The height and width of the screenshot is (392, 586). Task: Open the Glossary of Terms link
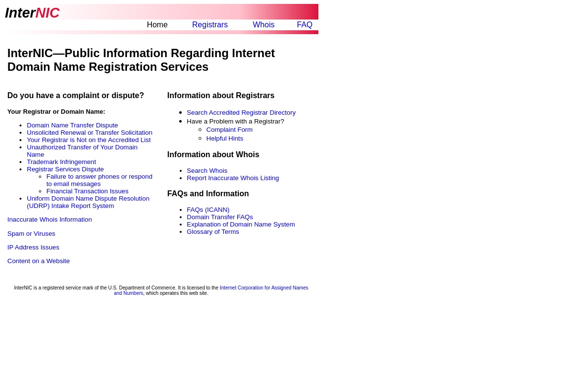point(212,232)
